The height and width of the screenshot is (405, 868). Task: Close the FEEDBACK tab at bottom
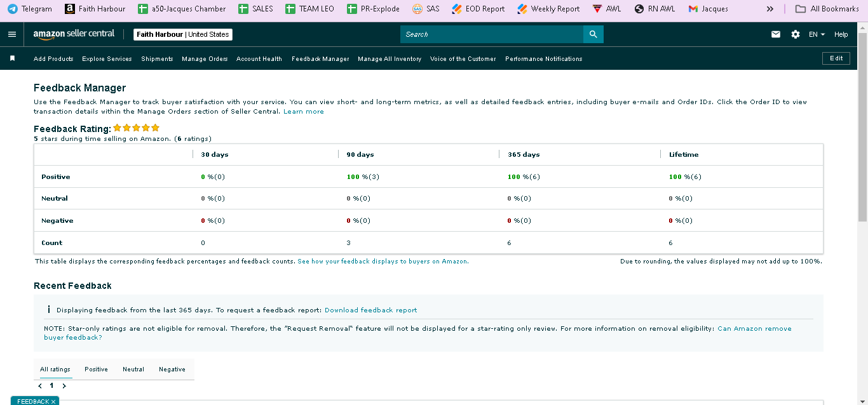coord(53,402)
